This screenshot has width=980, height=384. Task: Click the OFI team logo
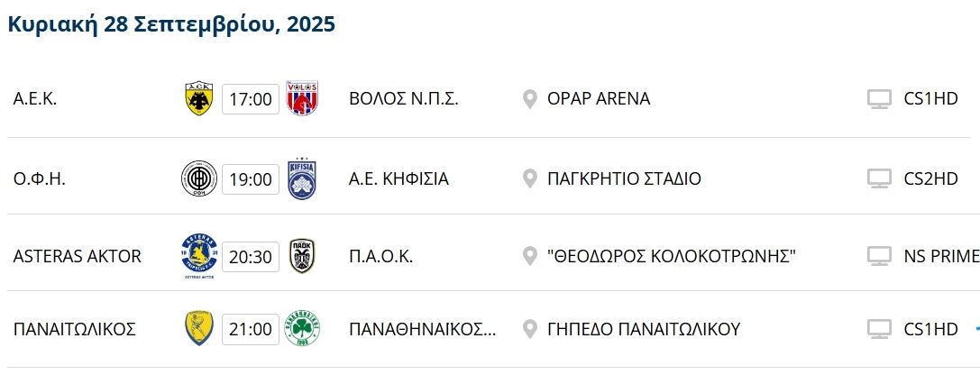click(x=199, y=178)
